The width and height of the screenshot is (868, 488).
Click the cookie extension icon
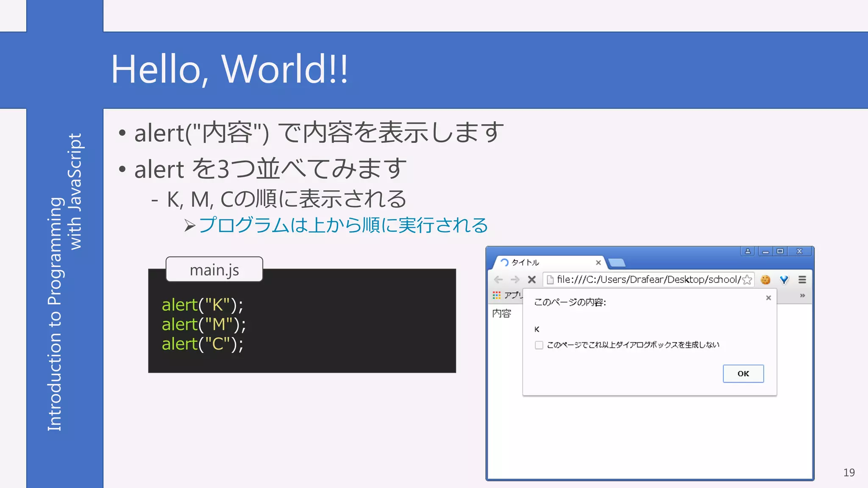click(x=765, y=280)
